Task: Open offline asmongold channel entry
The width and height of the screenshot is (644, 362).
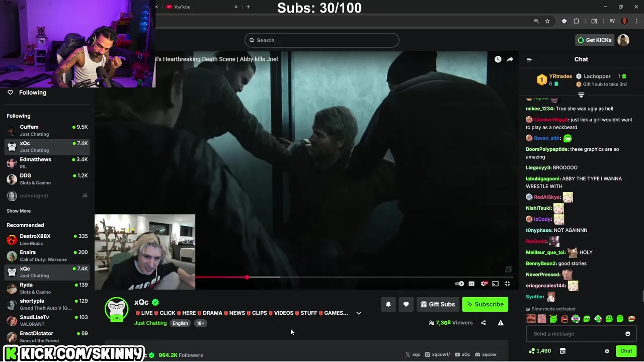Action: pyautogui.click(x=47, y=196)
